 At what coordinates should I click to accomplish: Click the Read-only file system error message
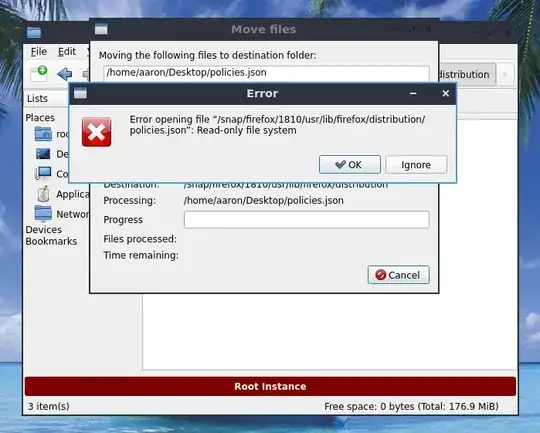tap(277, 125)
